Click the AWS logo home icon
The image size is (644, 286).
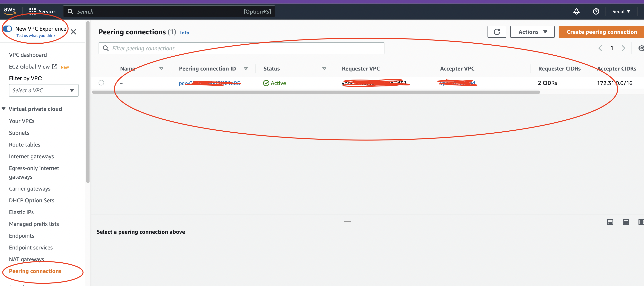point(9,11)
